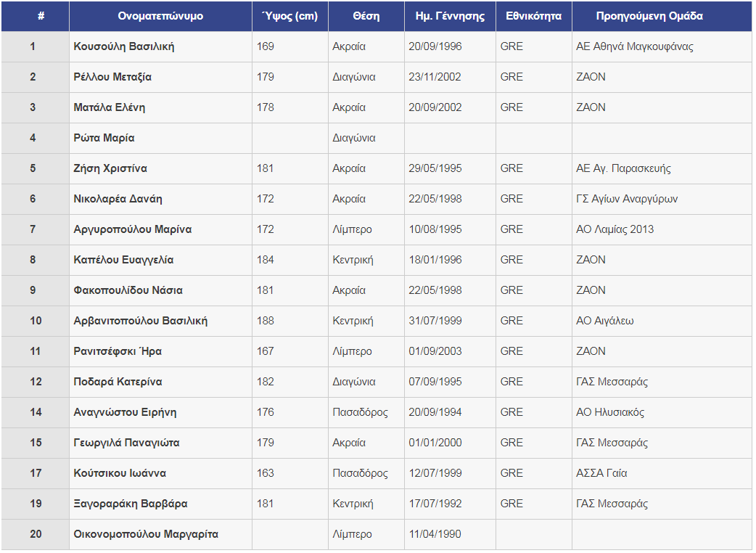Viewport: 756px width, 553px height.
Task: Click previous team ΑΕ Αθηνά Μαγκουφάνας
Action: pyautogui.click(x=635, y=46)
